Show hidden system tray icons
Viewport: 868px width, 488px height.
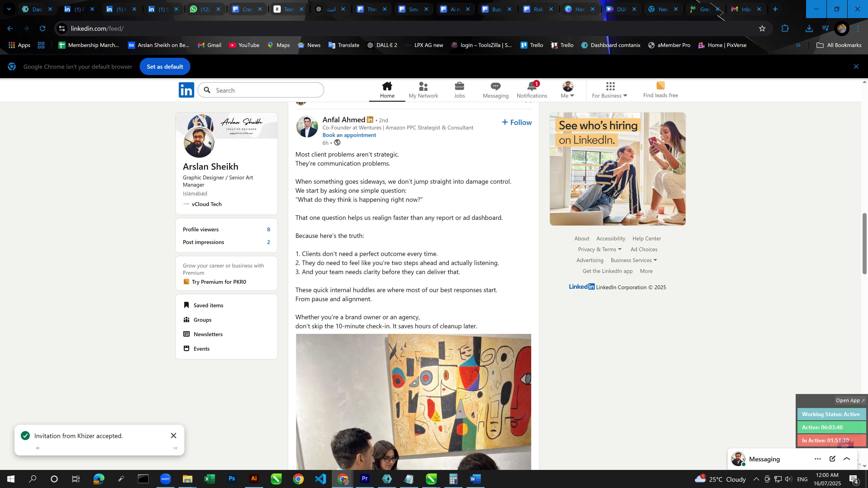(x=756, y=479)
